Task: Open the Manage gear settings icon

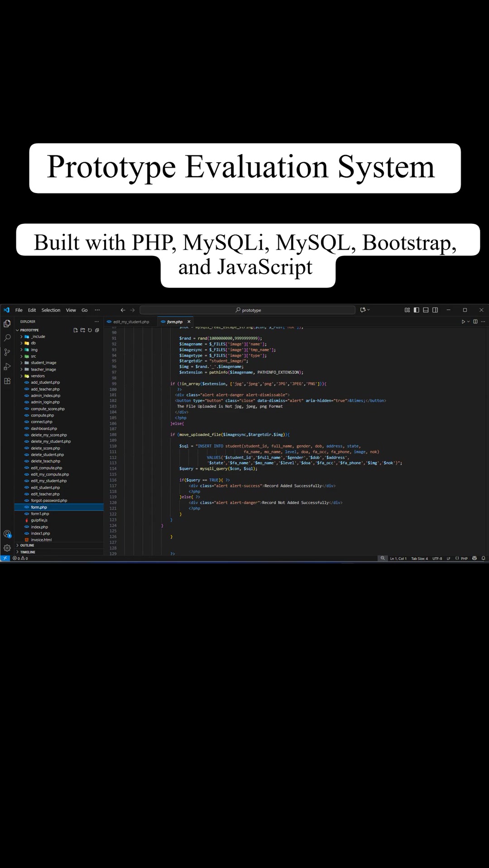Action: click(x=7, y=548)
